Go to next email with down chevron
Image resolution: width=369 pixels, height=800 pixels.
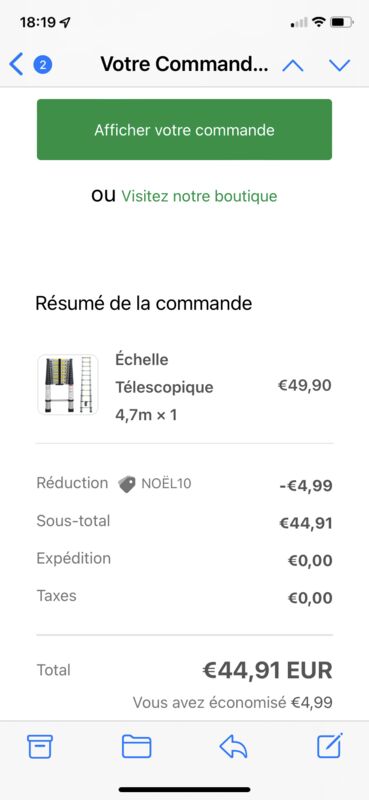(339, 65)
